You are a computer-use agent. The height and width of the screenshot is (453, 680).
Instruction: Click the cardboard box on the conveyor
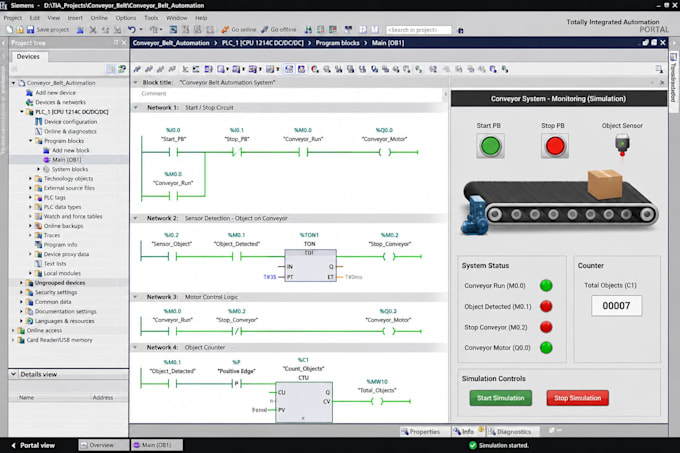[x=605, y=184]
